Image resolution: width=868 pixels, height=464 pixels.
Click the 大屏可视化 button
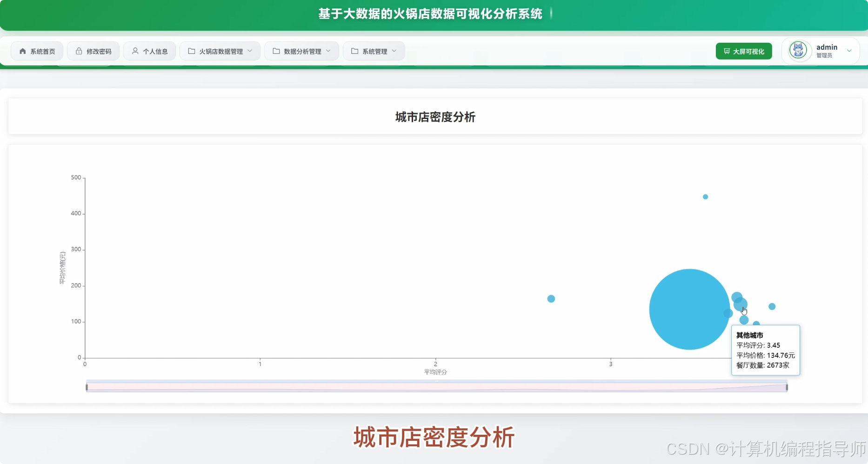(x=744, y=51)
